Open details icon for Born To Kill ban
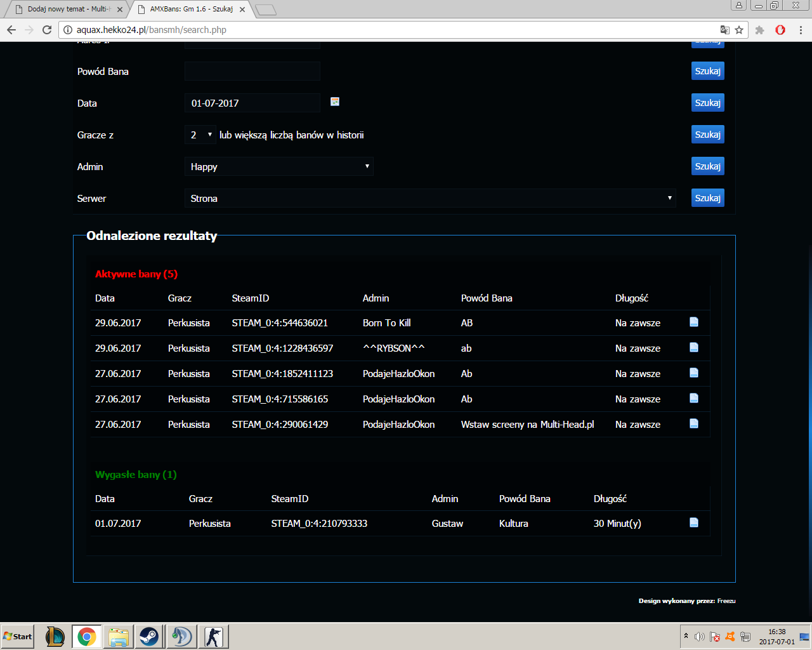This screenshot has height=650, width=812. [x=694, y=322]
